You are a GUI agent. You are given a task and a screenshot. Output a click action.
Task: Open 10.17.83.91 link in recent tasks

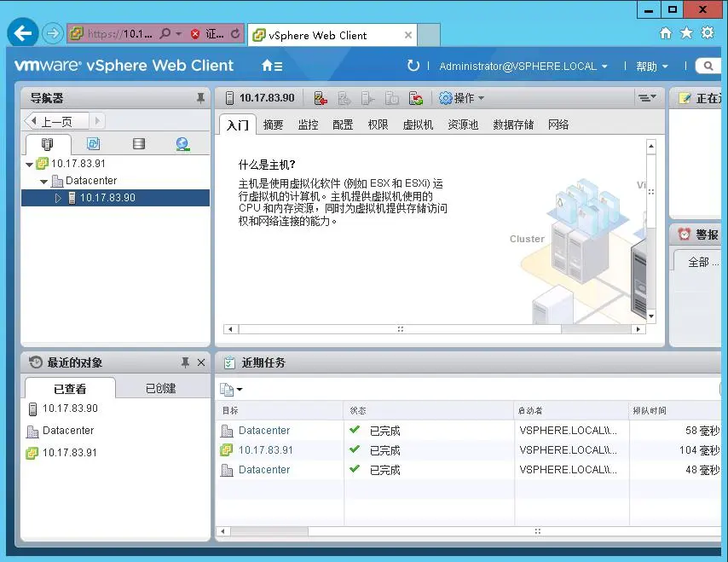pyautogui.click(x=266, y=450)
